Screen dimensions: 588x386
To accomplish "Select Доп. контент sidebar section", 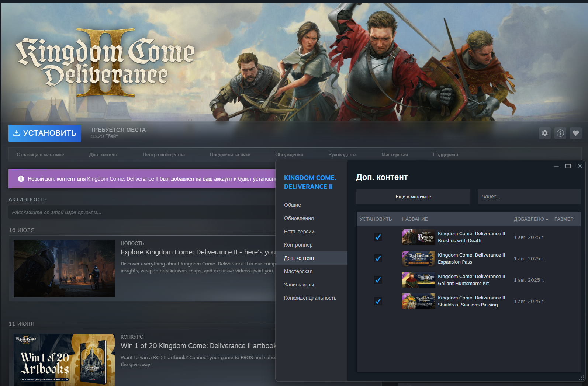I will [311, 258].
